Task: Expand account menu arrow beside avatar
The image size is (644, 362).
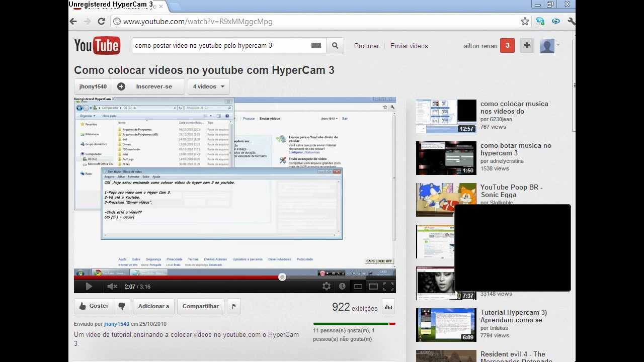Action: [558, 45]
